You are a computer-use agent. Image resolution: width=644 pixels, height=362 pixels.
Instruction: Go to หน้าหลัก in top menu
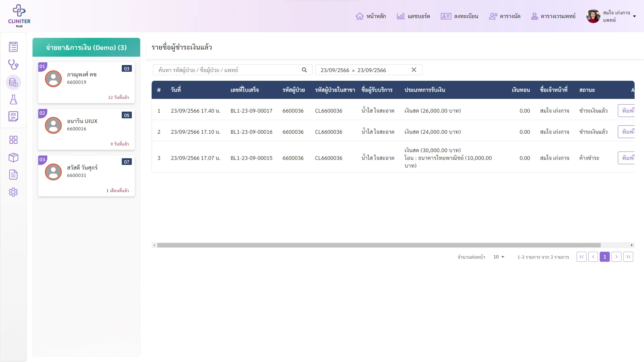(371, 16)
